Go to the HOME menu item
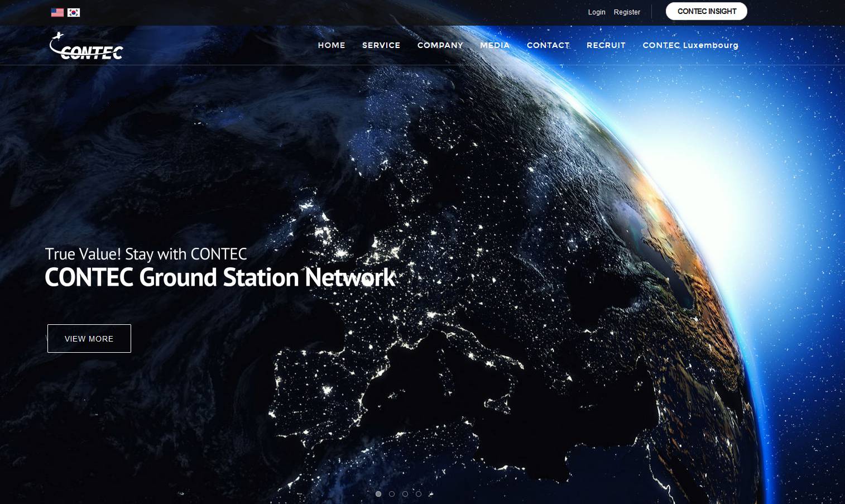 click(x=332, y=45)
